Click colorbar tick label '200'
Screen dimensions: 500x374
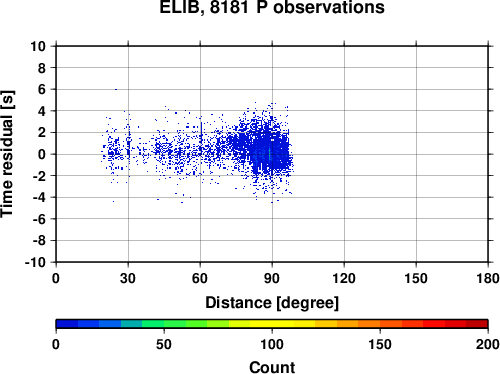point(488,344)
